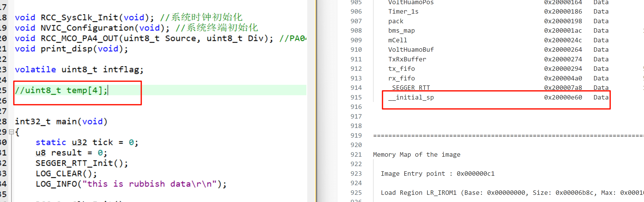Click the "Memory Map of the image" heading
The width and height of the screenshot is (644, 202).
pyautogui.click(x=416, y=155)
